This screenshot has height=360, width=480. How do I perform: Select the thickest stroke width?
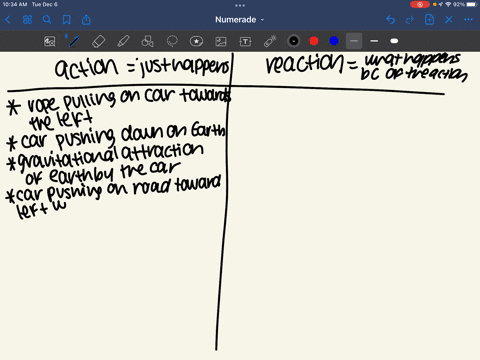(x=394, y=41)
